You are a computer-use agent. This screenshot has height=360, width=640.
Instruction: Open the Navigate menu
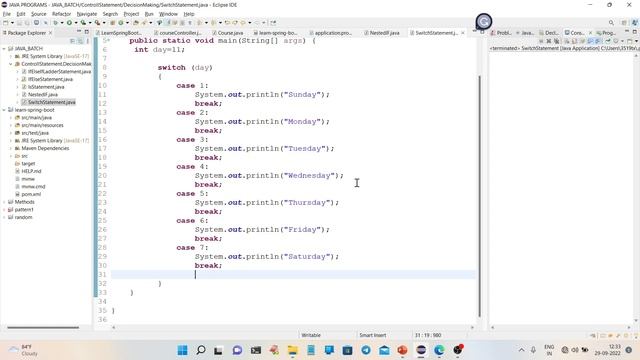[87, 14]
